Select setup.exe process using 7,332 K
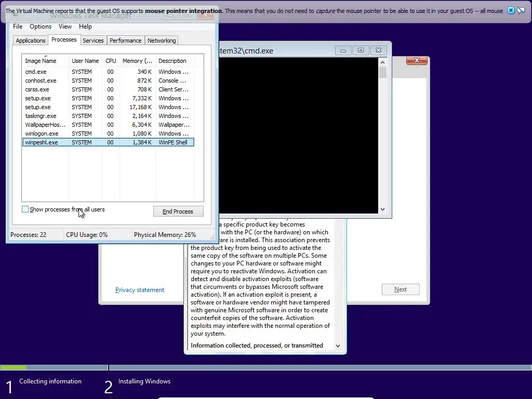The height and width of the screenshot is (399, 532). (x=108, y=98)
